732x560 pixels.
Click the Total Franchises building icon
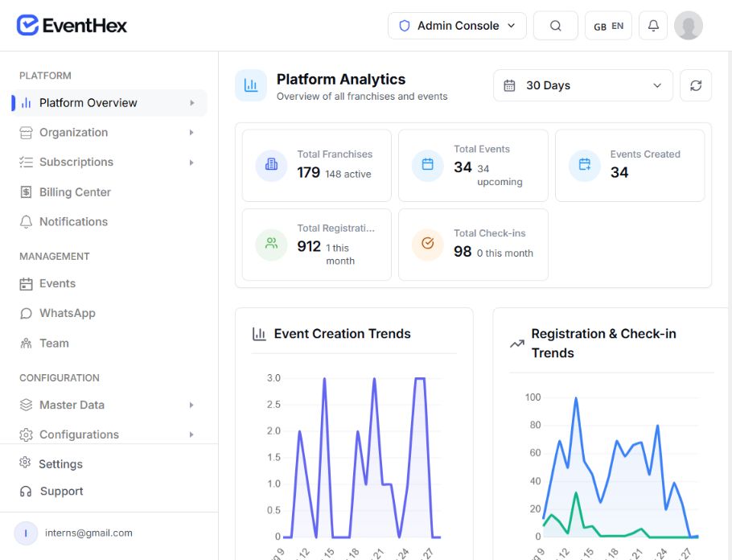[x=271, y=164]
